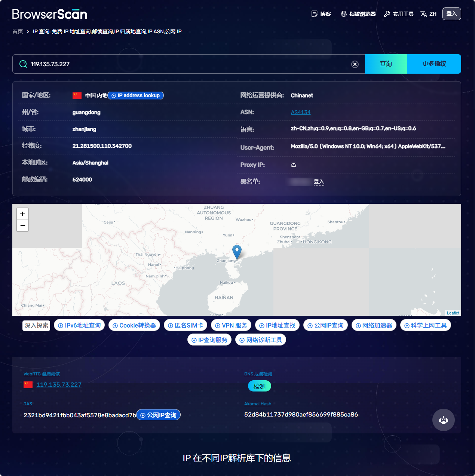475x476 pixels.
Task: Start the DNS leak 检测
Action: coord(260,386)
